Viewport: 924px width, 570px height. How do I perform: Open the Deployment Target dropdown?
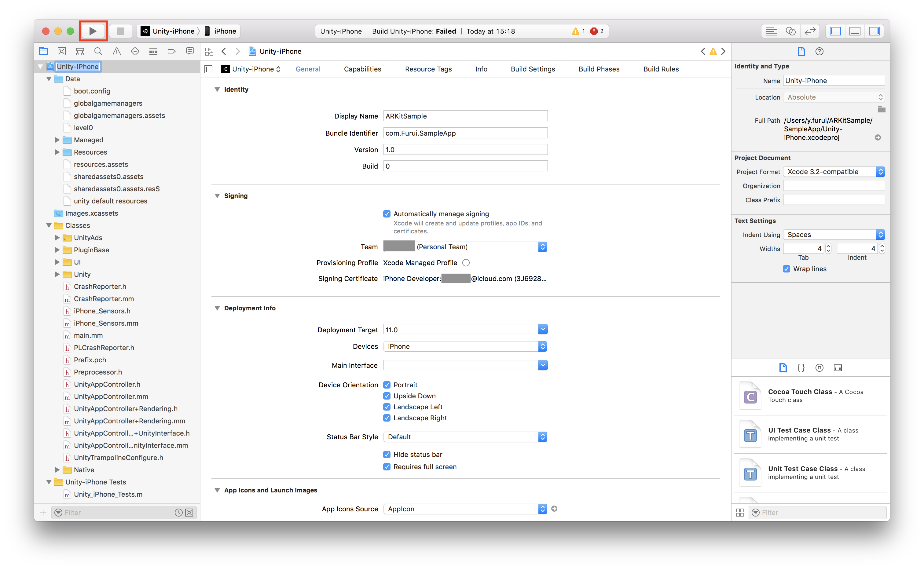point(542,330)
